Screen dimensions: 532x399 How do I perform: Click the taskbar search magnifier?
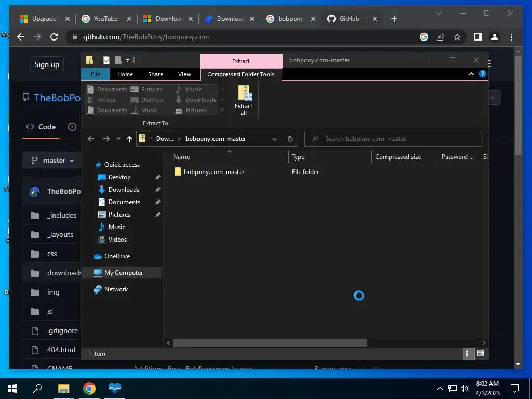[x=37, y=388]
